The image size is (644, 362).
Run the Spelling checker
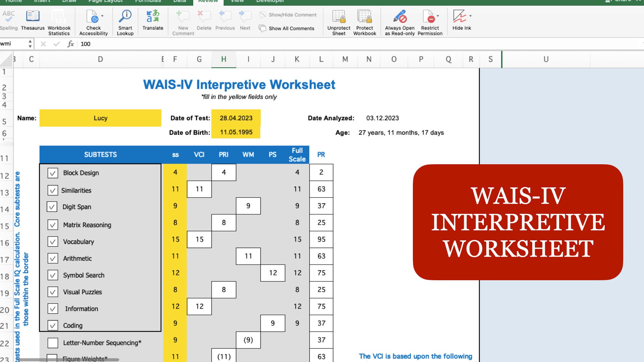(x=9, y=21)
